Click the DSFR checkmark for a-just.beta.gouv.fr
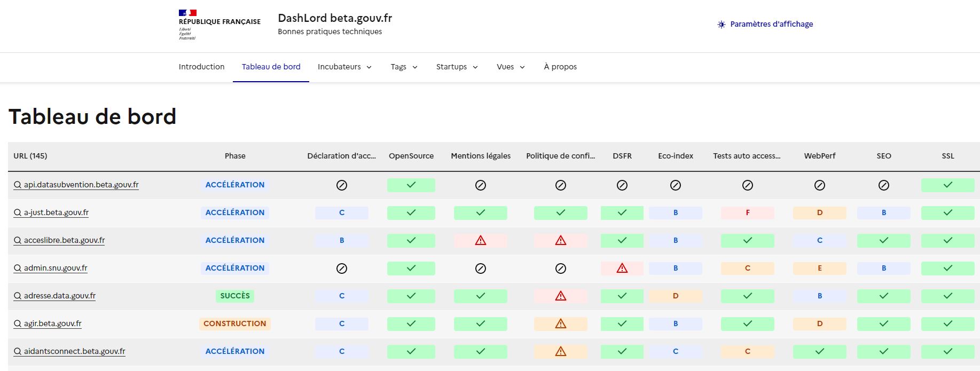This screenshot has width=980, height=371. click(x=622, y=213)
